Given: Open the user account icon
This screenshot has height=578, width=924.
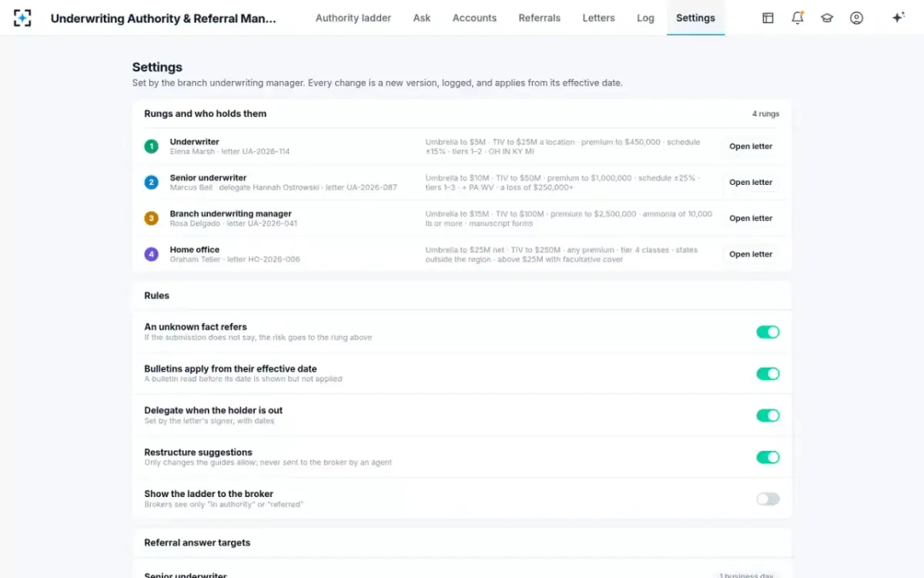Looking at the screenshot, I should click(856, 18).
